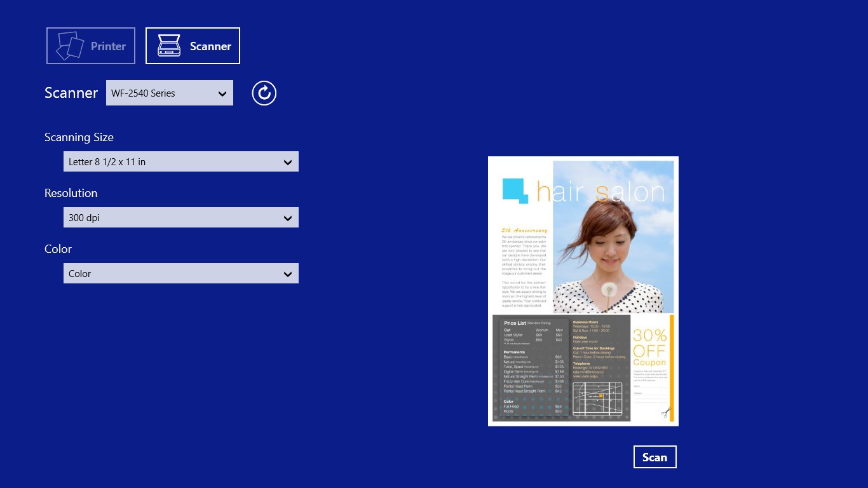Switch to the Scanner tab
Screen dimensions: 868x488
[193, 45]
